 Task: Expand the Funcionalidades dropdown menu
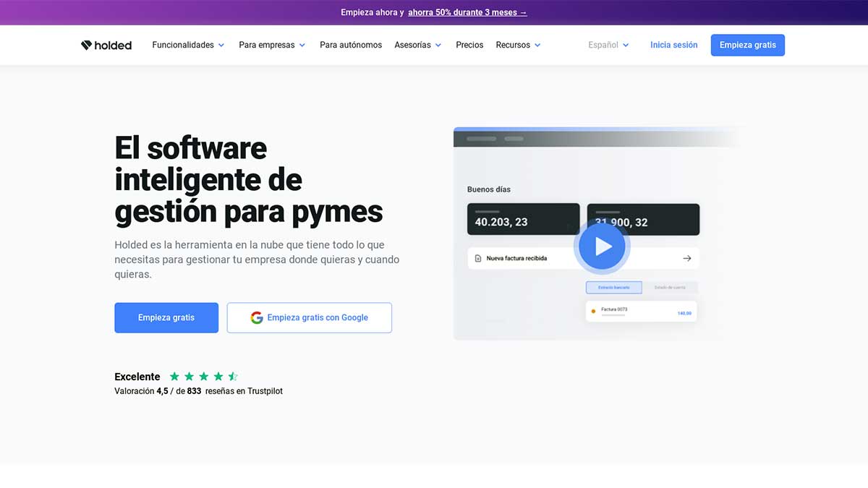click(x=188, y=45)
